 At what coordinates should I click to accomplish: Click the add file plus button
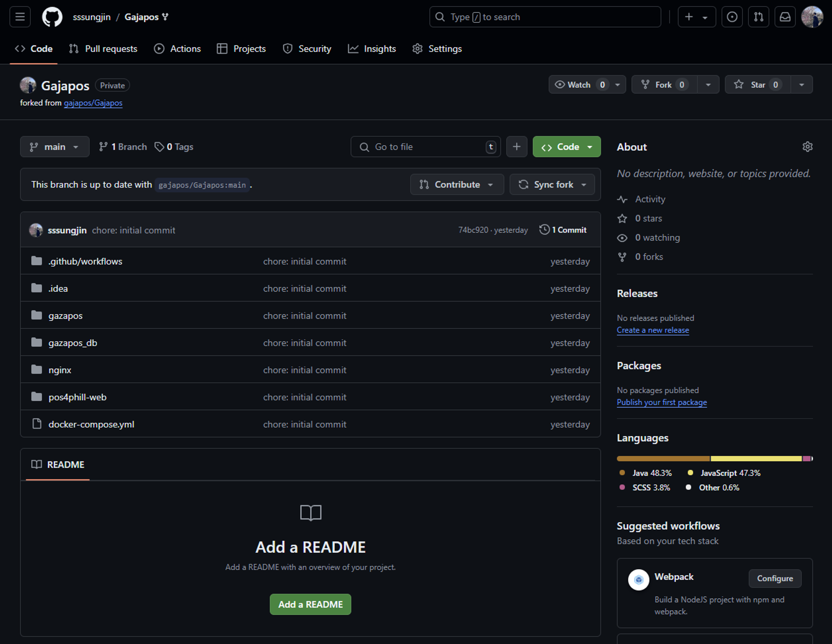(x=516, y=147)
